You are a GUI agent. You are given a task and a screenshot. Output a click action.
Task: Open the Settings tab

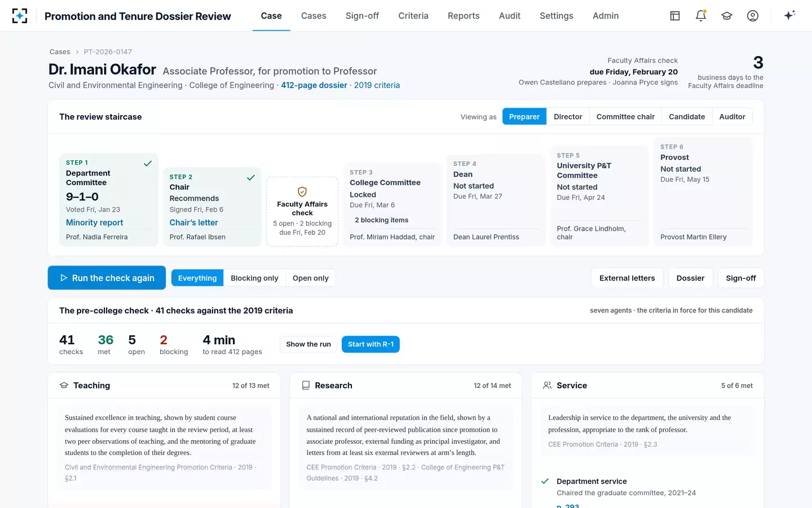(557, 16)
